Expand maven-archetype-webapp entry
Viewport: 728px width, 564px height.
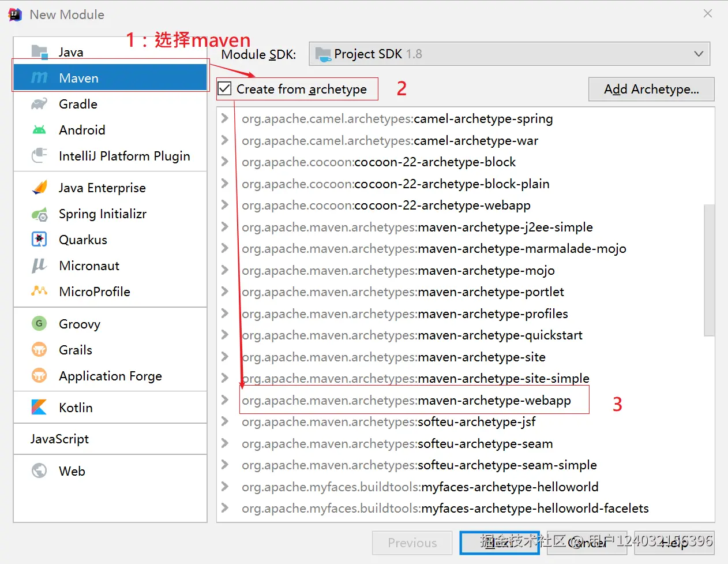click(x=225, y=400)
